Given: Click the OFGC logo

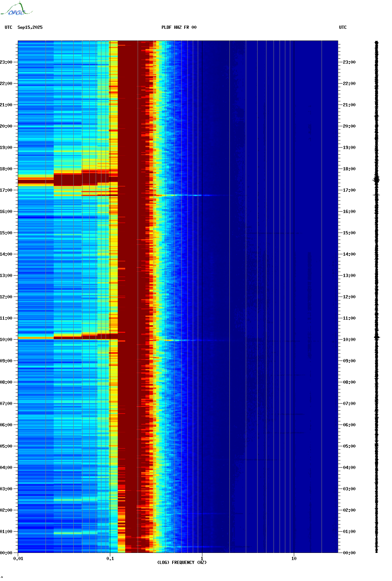Looking at the screenshot, I should [16, 9].
